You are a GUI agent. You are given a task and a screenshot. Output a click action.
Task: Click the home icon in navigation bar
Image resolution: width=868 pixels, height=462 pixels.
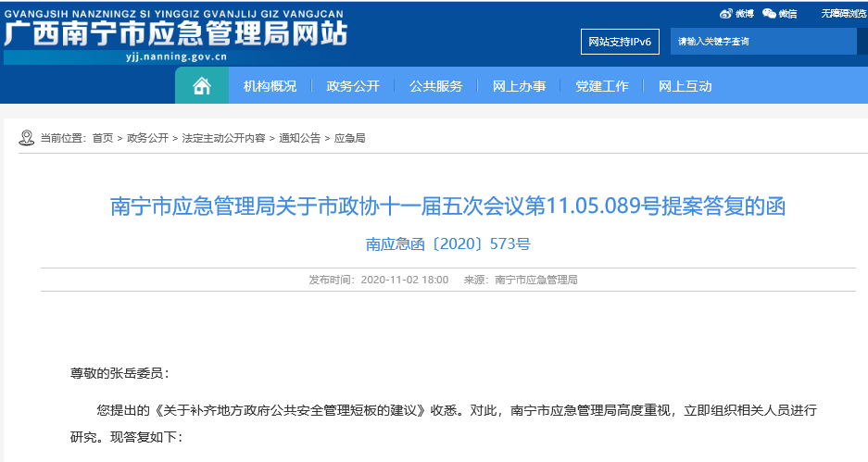(201, 86)
